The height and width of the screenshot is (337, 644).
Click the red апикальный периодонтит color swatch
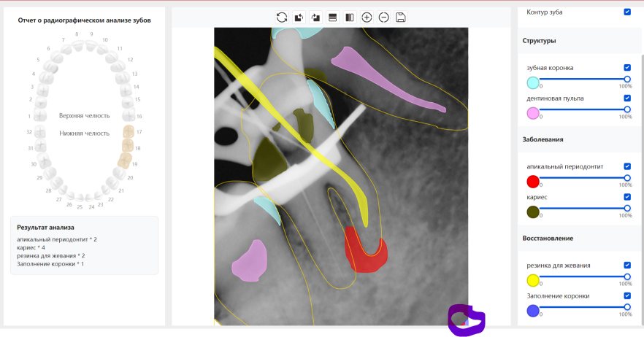tap(533, 182)
